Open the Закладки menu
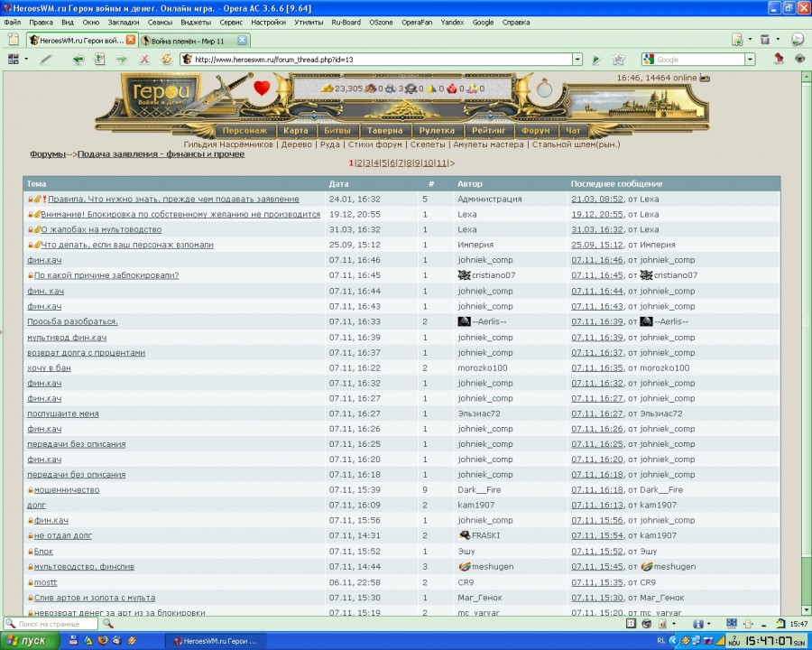The height and width of the screenshot is (650, 812). tap(124, 22)
